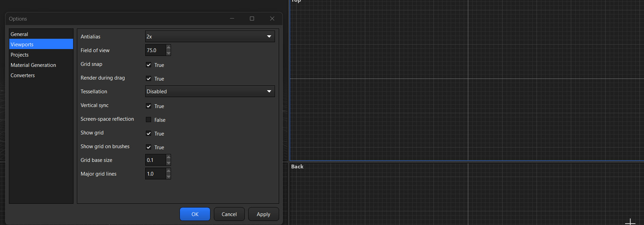
Task: Increase Grid base size with up arrow
Action: point(168,157)
